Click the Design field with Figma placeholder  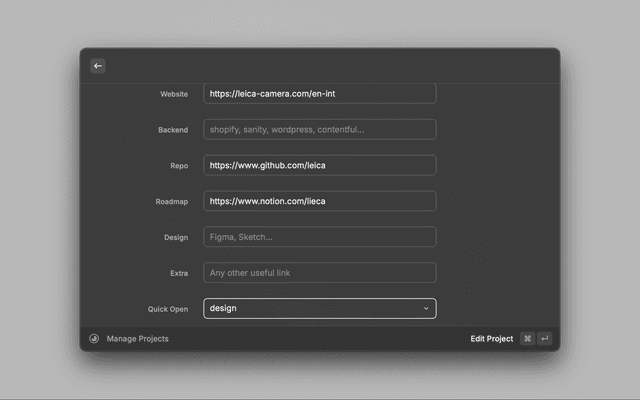tap(319, 237)
